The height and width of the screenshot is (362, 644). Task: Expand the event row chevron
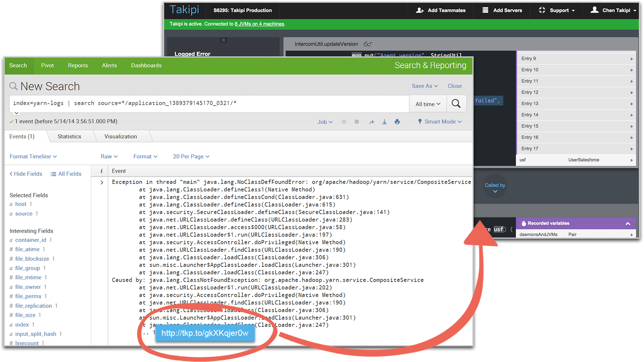click(x=101, y=182)
